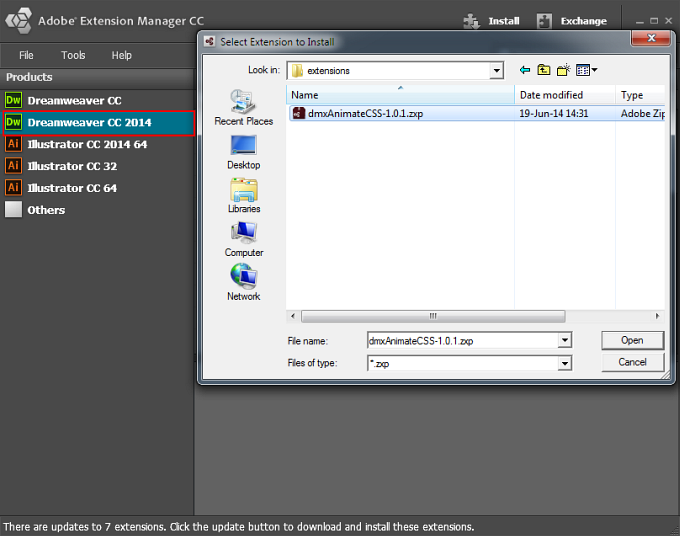Screen dimensions: 680x536
Task: Open Recent Places in the sidebar
Action: pyautogui.click(x=244, y=108)
